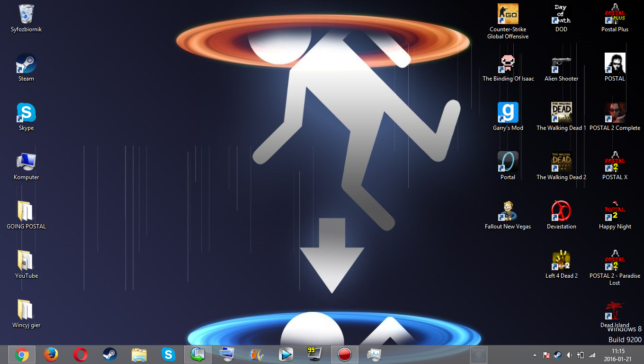This screenshot has width=644, height=364.
Task: Select the Garry's Mod shortcut
Action: [x=508, y=117]
